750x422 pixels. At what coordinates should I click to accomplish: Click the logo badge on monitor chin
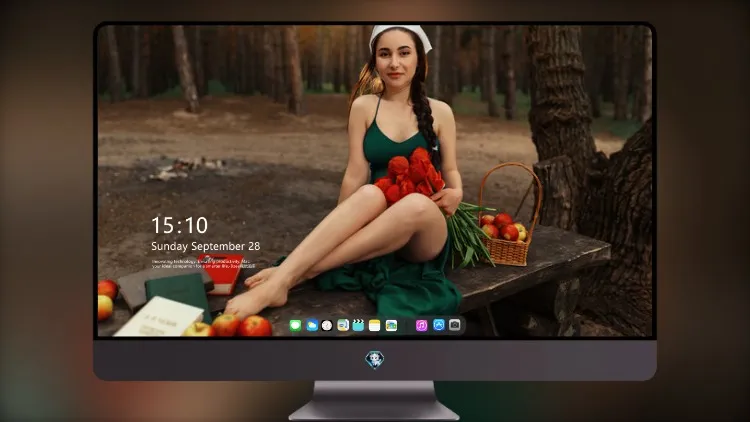point(375,360)
